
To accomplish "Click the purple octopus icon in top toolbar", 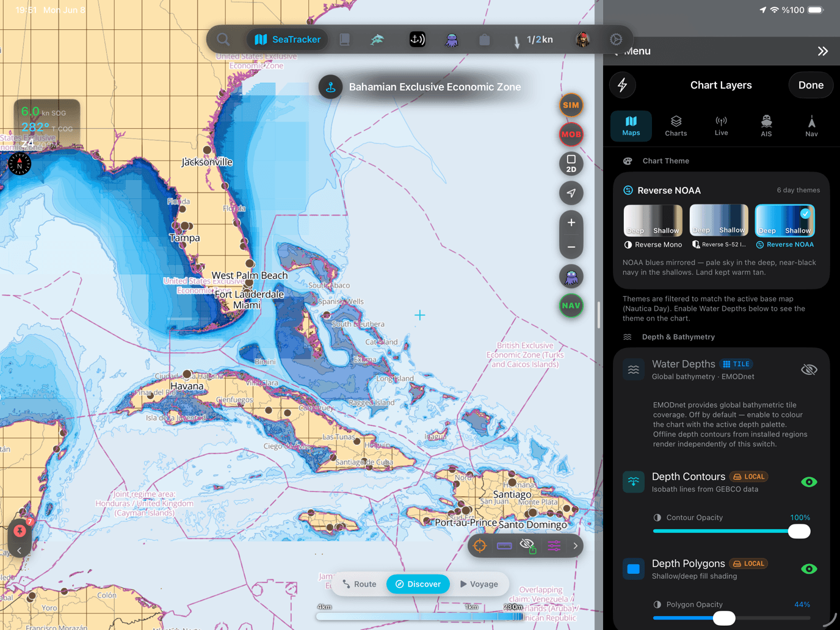I will (452, 40).
